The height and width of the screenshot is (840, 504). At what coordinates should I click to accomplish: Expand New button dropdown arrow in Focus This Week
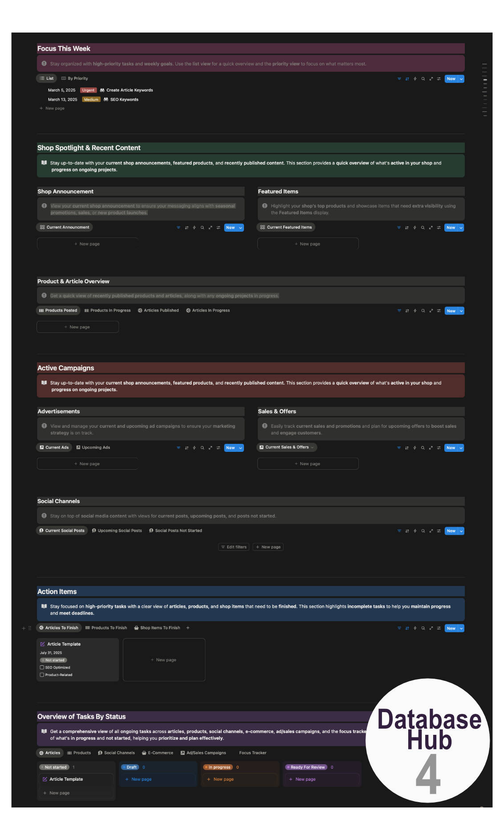[x=461, y=79]
